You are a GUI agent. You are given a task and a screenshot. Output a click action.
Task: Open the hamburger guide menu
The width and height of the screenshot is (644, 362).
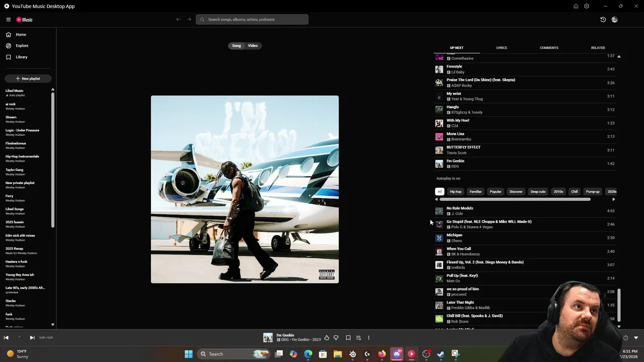[x=9, y=20]
